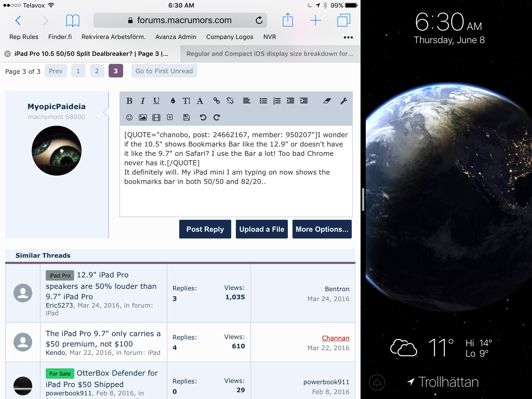
Task: Undo the last edit in the editor
Action: pyautogui.click(x=203, y=117)
